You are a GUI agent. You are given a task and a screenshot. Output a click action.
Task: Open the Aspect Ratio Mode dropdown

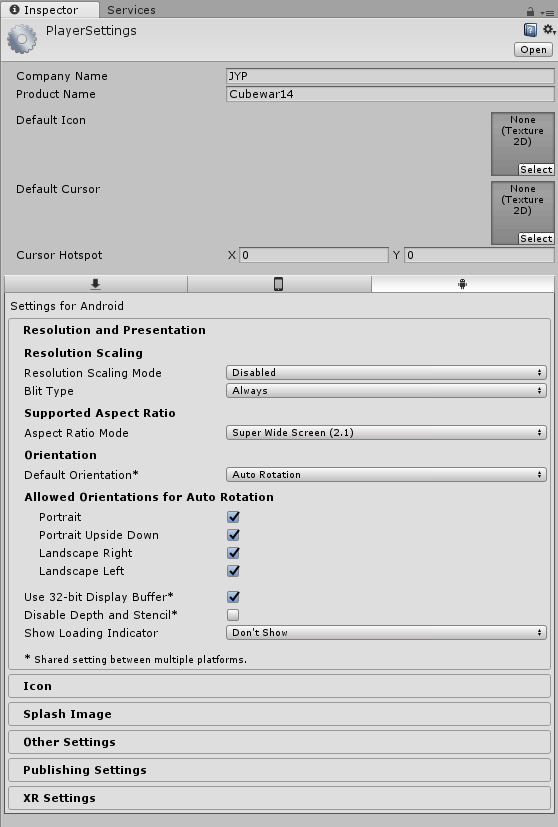(386, 432)
